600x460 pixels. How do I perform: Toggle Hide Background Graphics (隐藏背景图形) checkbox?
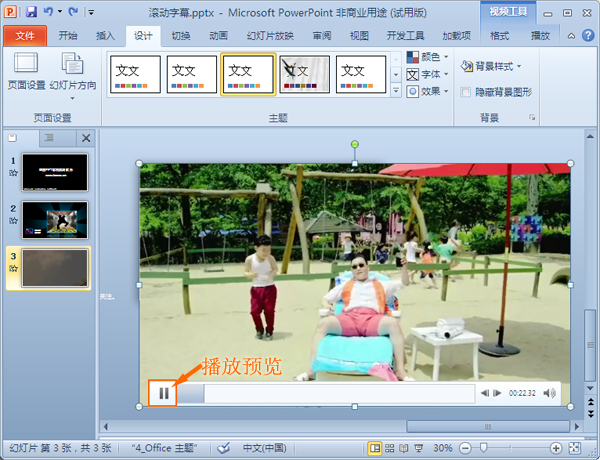(x=467, y=92)
